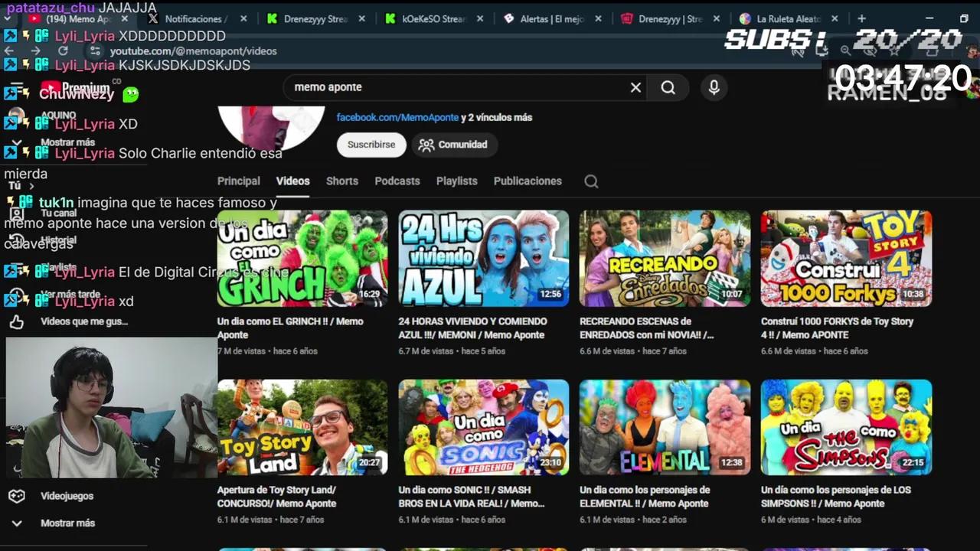Click the Videojuegos controller icon in the sidebar
This screenshot has height=551, width=980.
(17, 496)
